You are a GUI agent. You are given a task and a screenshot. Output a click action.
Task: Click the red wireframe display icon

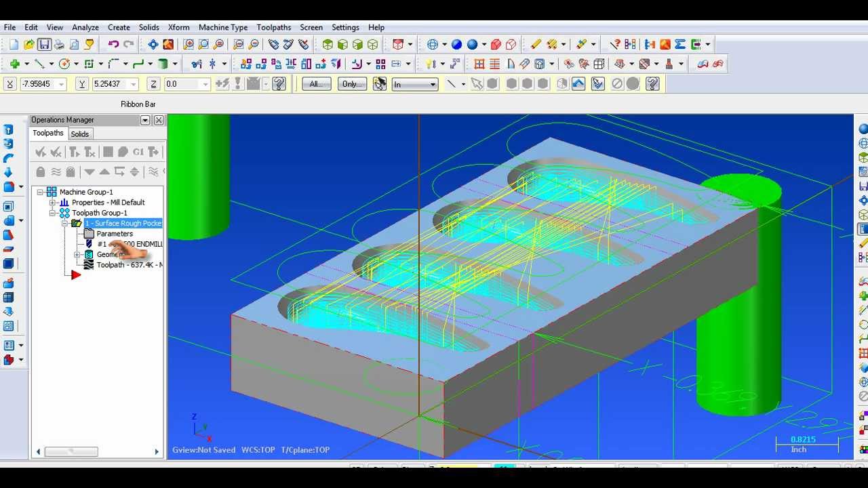point(511,45)
